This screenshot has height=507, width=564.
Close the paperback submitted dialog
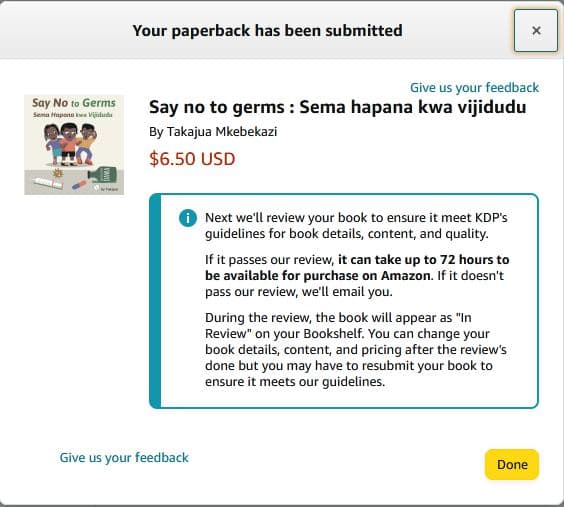click(x=536, y=31)
